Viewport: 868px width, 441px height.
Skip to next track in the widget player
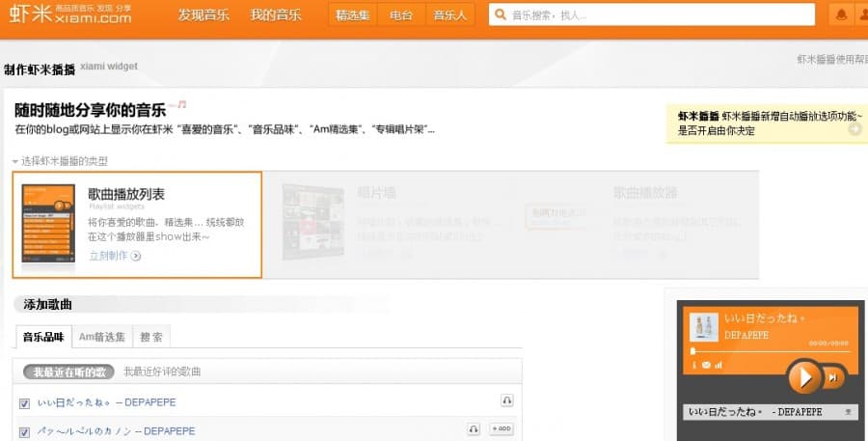tap(832, 377)
